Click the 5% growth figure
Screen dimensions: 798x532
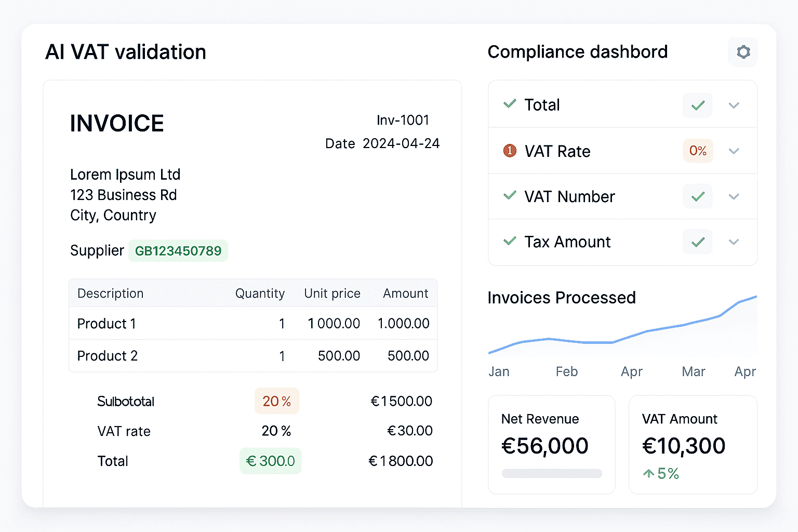pyautogui.click(x=668, y=473)
